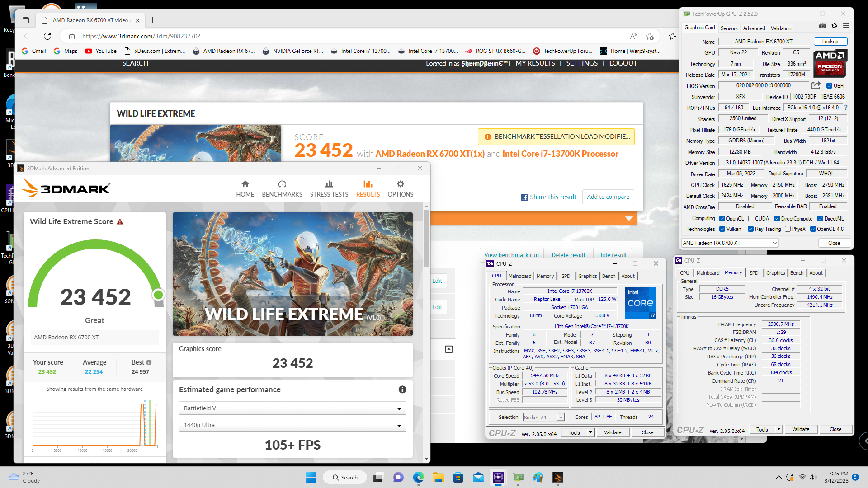This screenshot has width=868, height=488.
Task: Open browser read aloud icon
Action: point(633,36)
